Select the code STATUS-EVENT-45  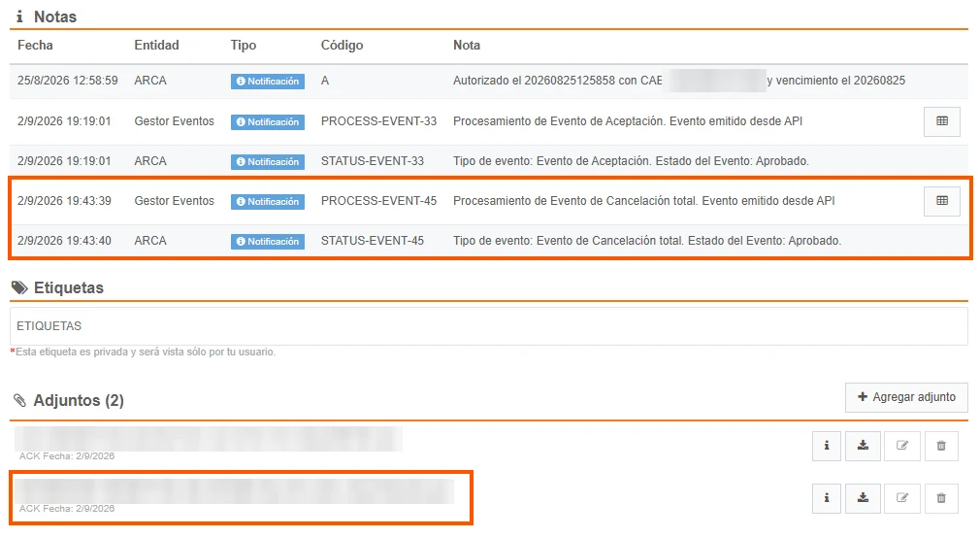click(x=373, y=241)
